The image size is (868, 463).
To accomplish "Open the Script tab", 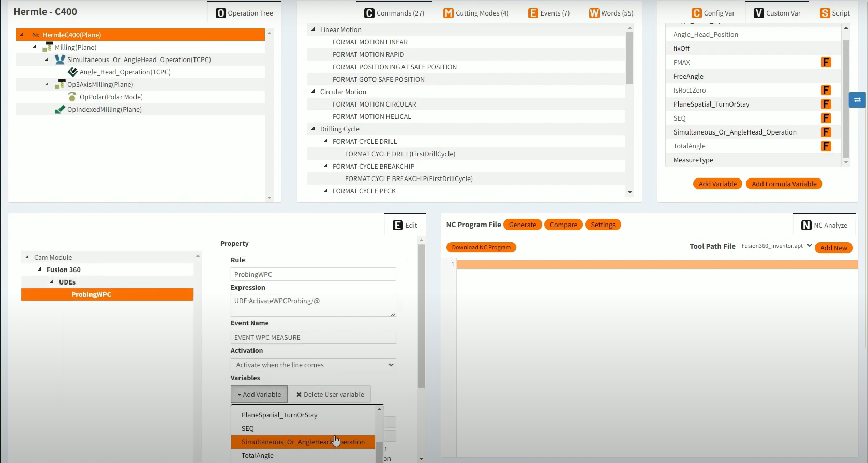I will tap(835, 13).
